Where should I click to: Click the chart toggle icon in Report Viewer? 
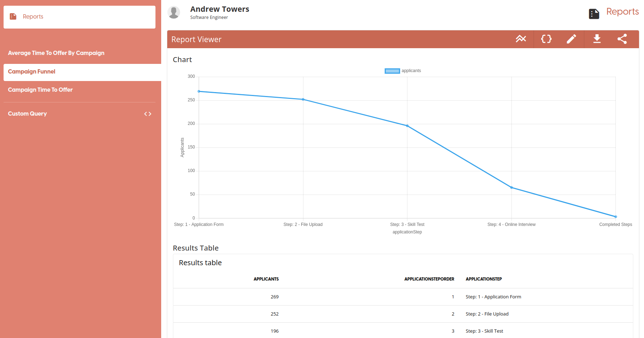coord(521,39)
